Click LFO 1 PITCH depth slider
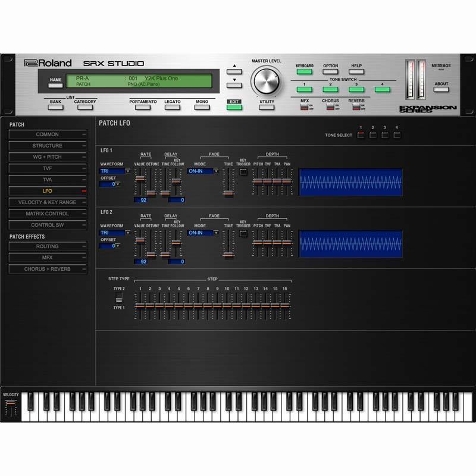Image resolution: width=476 pixels, height=476 pixels. pyautogui.click(x=257, y=182)
